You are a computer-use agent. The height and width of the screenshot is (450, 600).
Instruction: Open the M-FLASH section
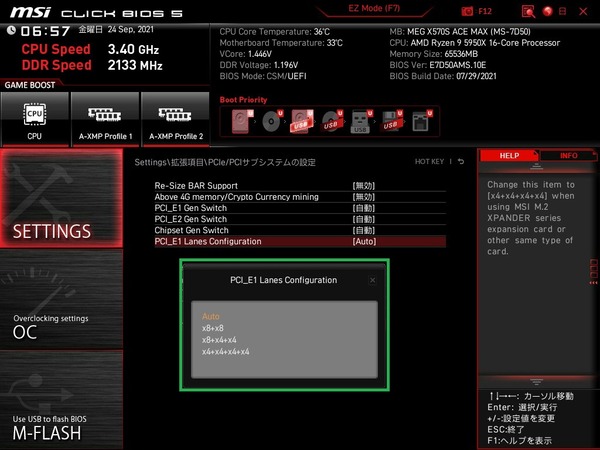pos(62,400)
